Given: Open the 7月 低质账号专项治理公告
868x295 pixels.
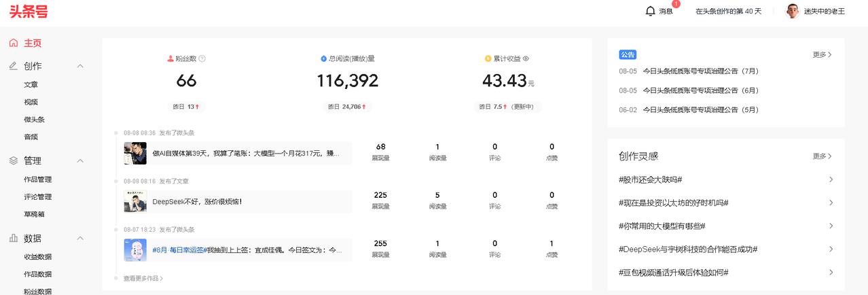Looking at the screenshot, I should point(700,71).
